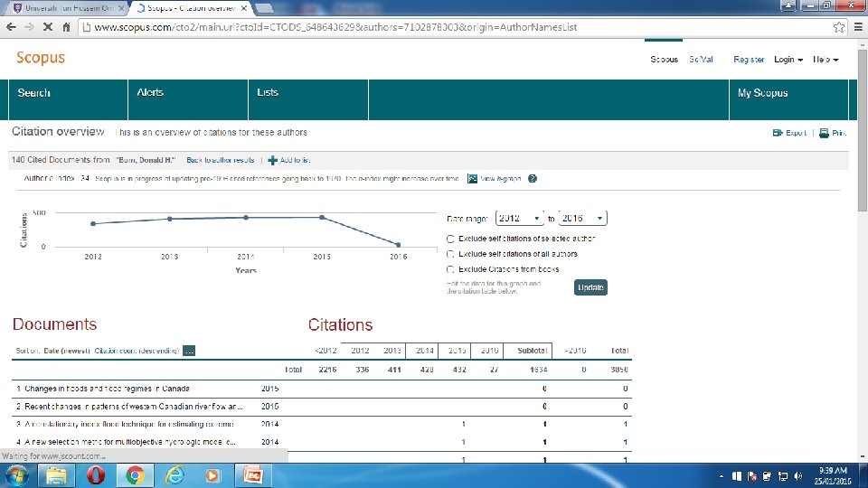Click the 2015 data point on citations graph
Screen dimensions: 868x488
coord(322,218)
